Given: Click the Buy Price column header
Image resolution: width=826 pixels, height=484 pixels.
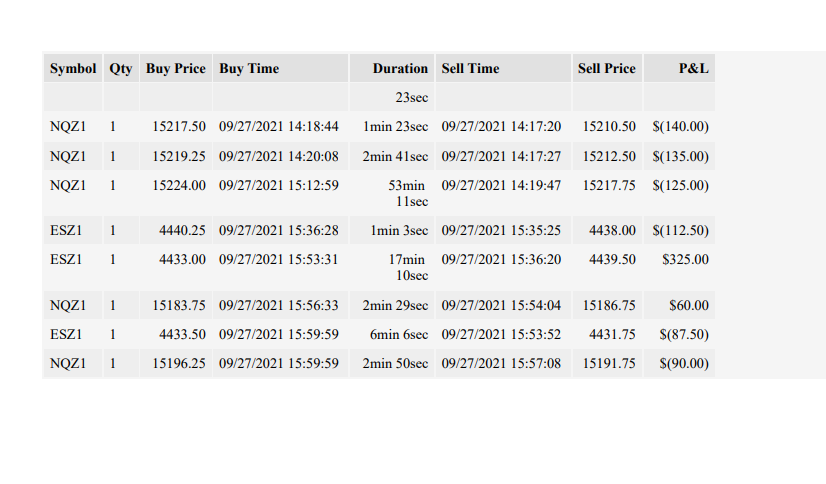Looking at the screenshot, I should tap(176, 68).
